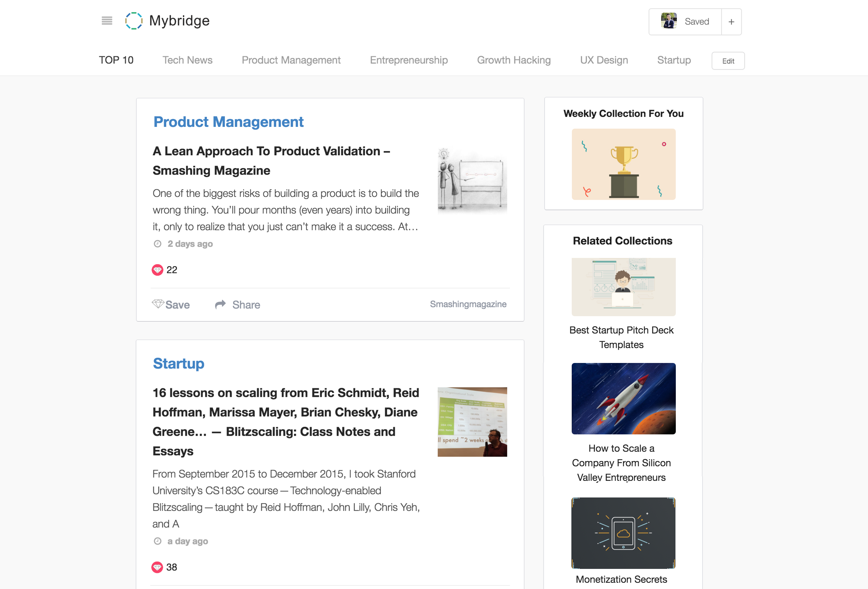
Task: Open the Startup category heading link
Action: [x=179, y=364]
